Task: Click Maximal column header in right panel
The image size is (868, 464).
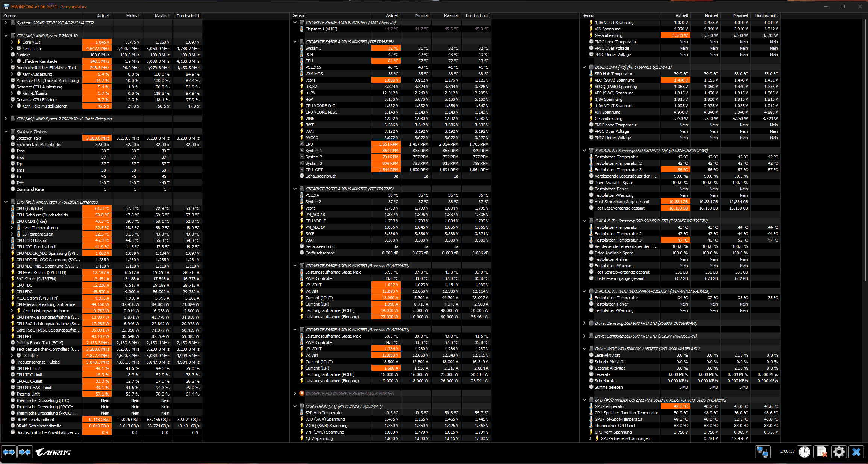Action: click(735, 15)
